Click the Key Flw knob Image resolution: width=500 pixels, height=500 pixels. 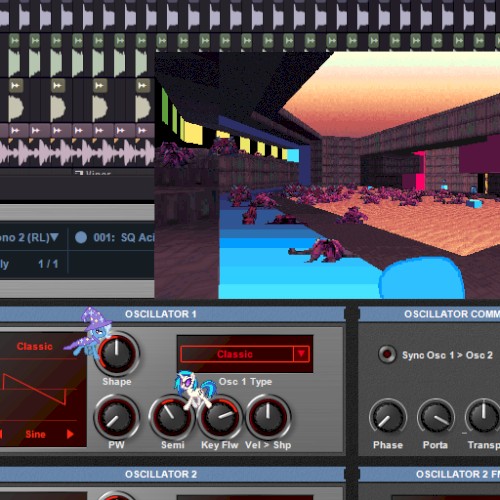[220, 417]
